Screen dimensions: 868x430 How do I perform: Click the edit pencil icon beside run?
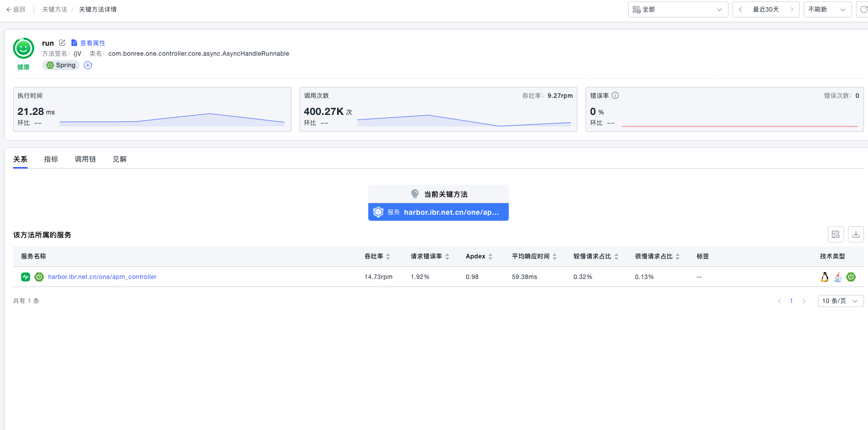(x=62, y=43)
